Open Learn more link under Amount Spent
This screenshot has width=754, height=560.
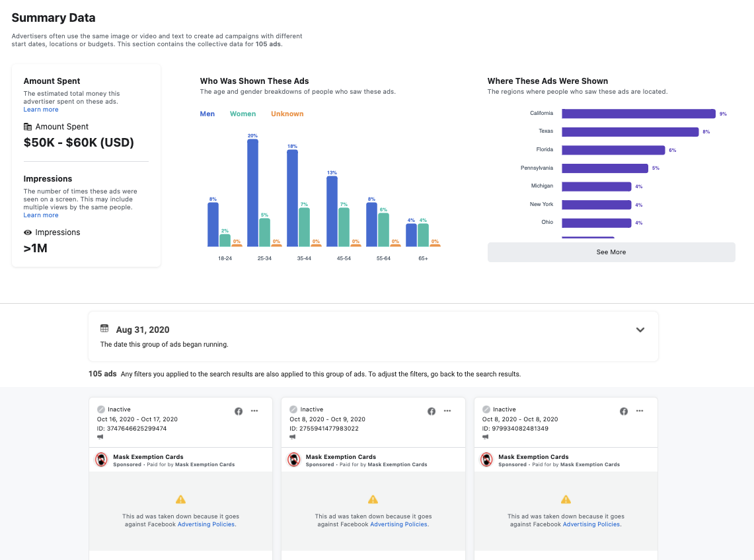point(41,110)
